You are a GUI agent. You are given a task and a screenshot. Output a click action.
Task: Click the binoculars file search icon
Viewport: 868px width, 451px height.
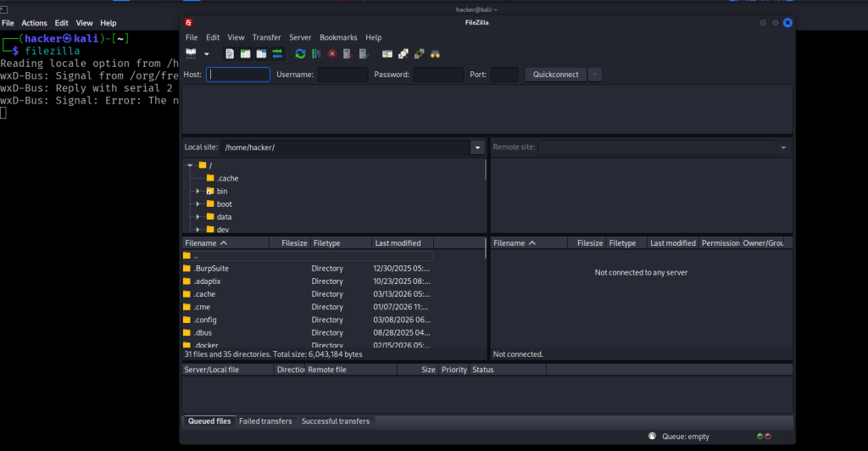[x=436, y=53]
